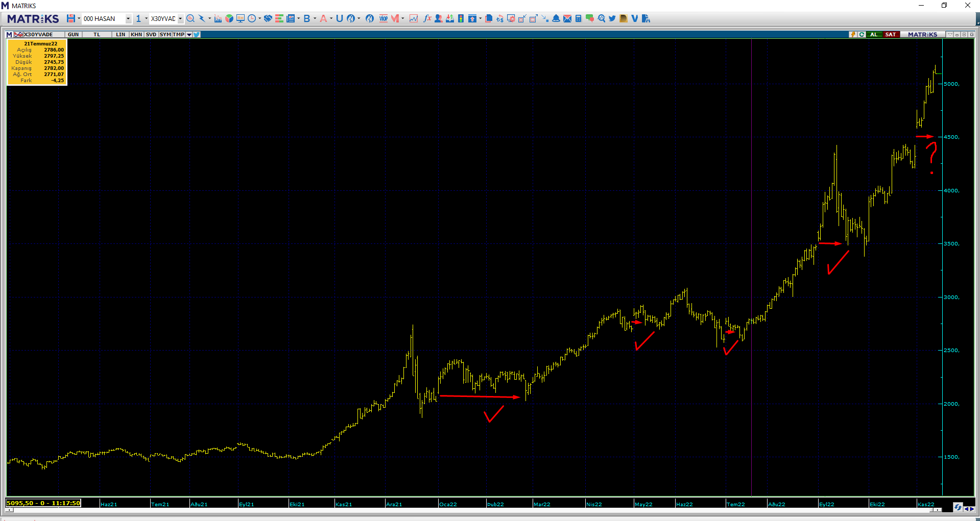Open dropdown arrow after TMP button

(189, 35)
